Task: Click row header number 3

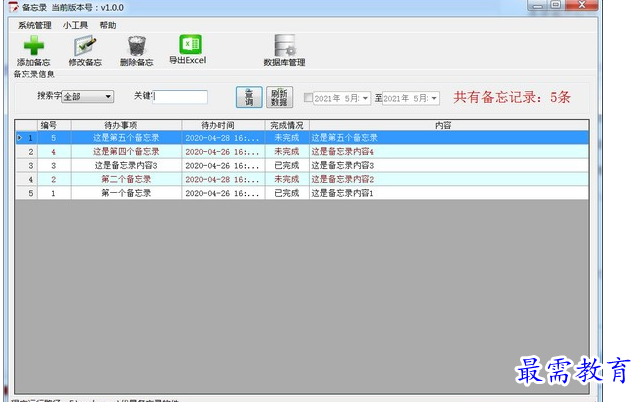Action: click(x=26, y=166)
